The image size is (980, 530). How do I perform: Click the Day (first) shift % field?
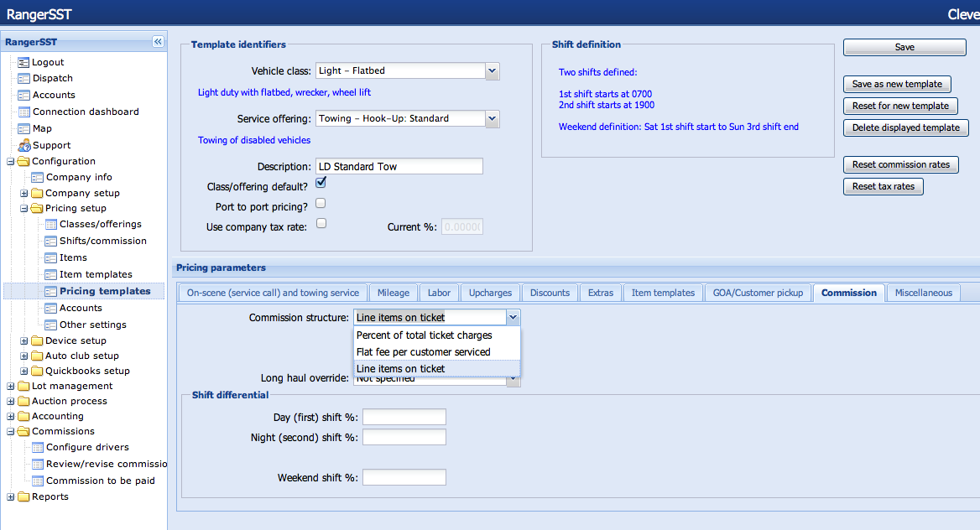coord(404,418)
